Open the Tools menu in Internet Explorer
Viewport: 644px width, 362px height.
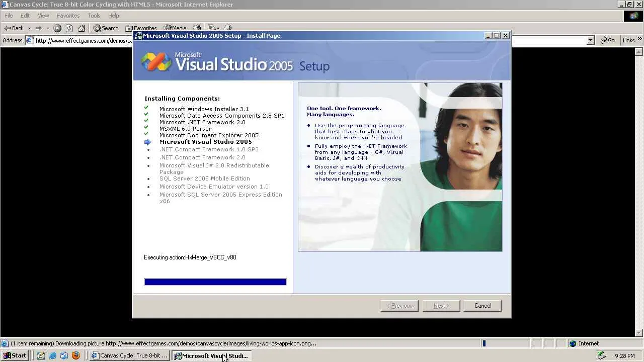[x=94, y=16]
